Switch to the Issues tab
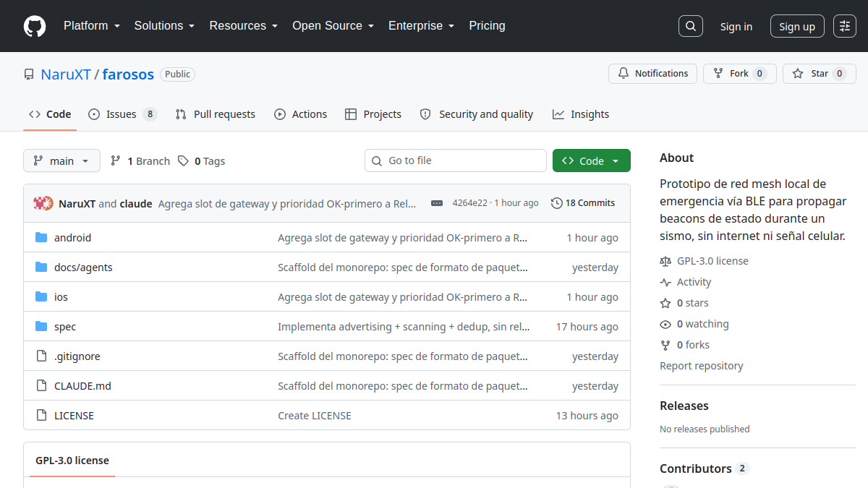868x488 pixels. 122,114
